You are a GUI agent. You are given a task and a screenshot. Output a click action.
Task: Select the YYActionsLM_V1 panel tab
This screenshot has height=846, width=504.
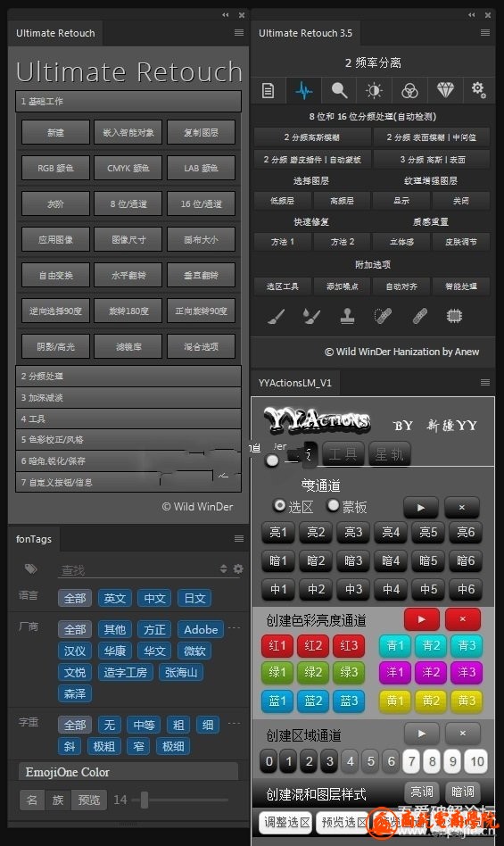(x=295, y=383)
